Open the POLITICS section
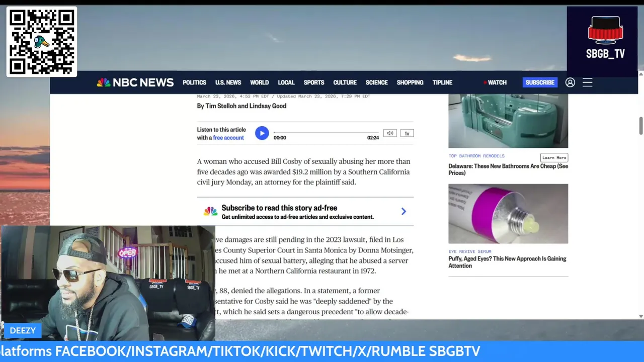This screenshot has height=362, width=644. [x=194, y=82]
